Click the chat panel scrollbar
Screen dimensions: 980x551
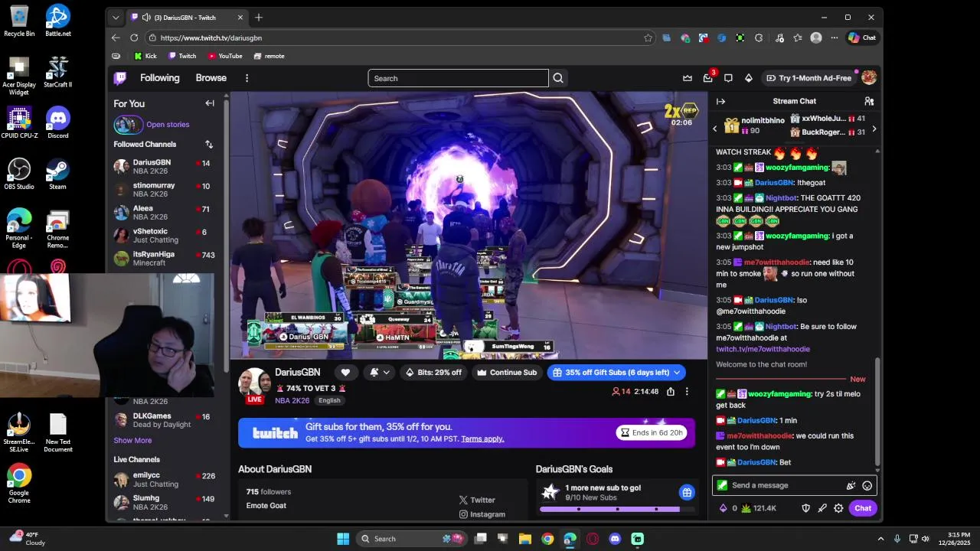877,411
